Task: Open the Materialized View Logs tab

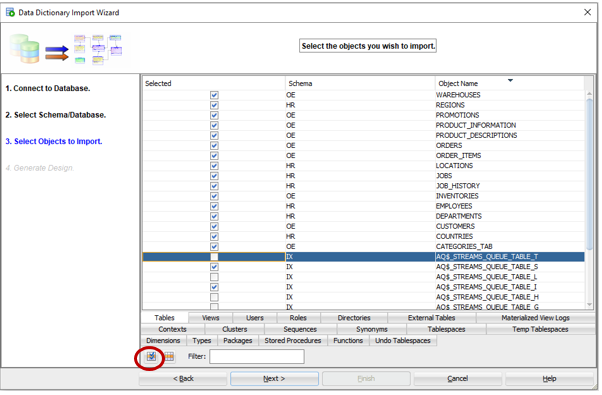Action: click(535, 318)
